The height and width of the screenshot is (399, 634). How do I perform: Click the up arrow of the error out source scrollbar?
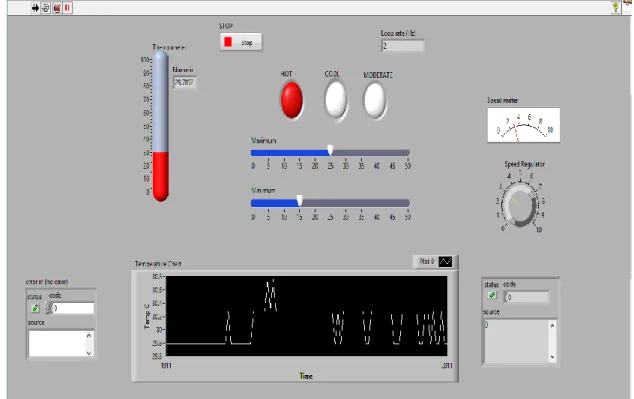tap(552, 325)
